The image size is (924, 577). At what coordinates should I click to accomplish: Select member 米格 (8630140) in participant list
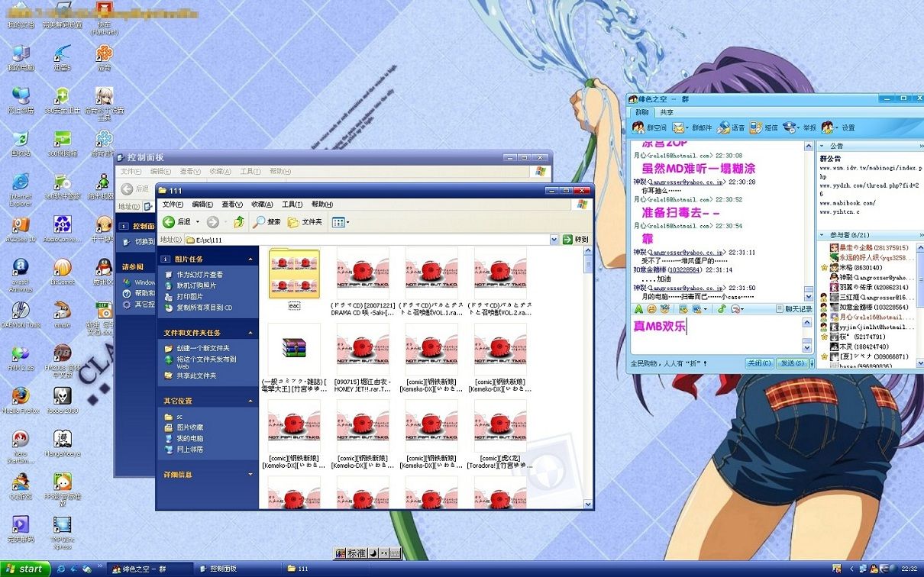[861, 268]
